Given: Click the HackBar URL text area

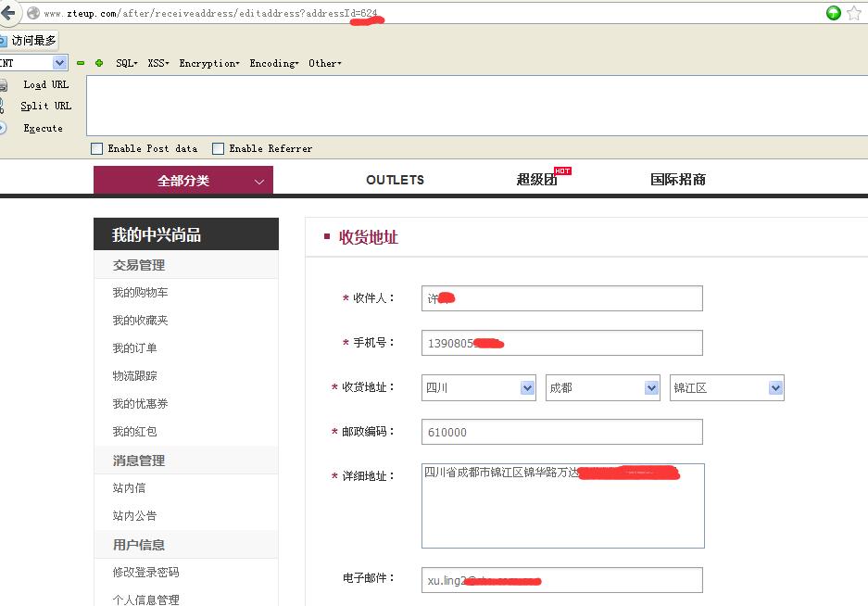Looking at the screenshot, I should click(x=477, y=106).
